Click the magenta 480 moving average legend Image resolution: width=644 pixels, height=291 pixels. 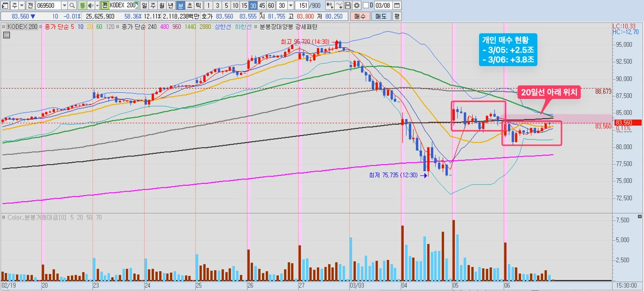click(164, 27)
